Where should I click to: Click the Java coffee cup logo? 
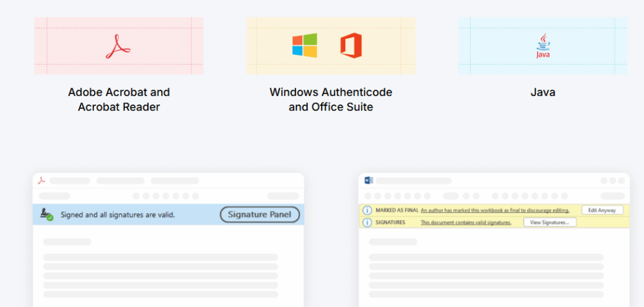tap(543, 46)
